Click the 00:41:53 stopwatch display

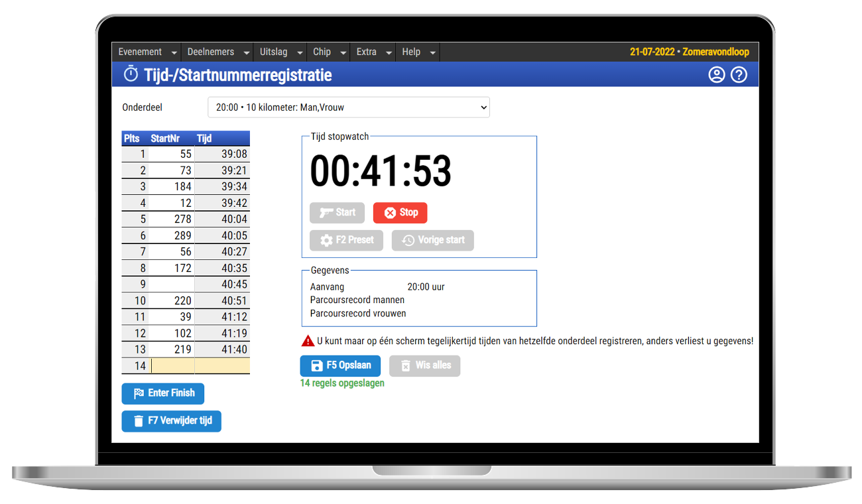click(x=381, y=172)
